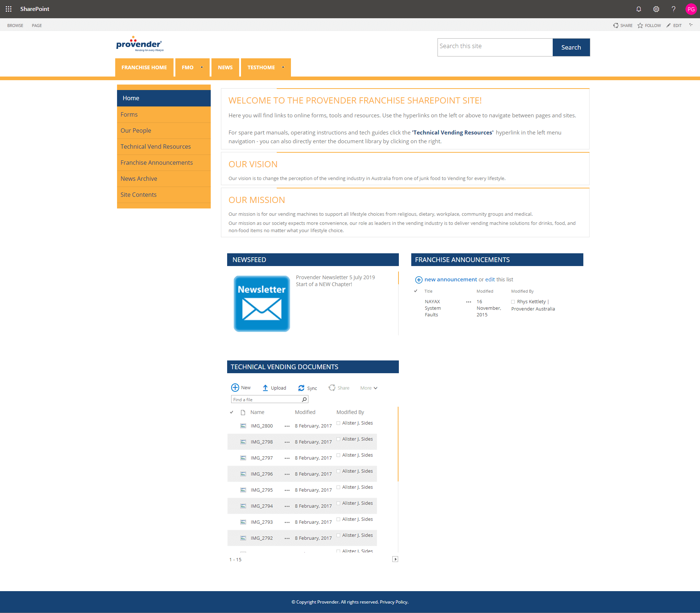
Task: Open the PAGE ribbon tab
Action: tap(36, 26)
